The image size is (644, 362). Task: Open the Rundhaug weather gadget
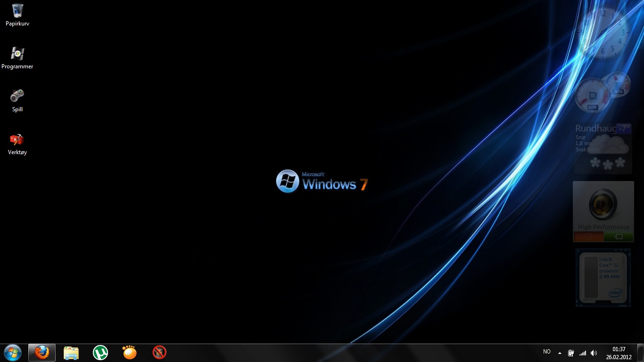603,148
